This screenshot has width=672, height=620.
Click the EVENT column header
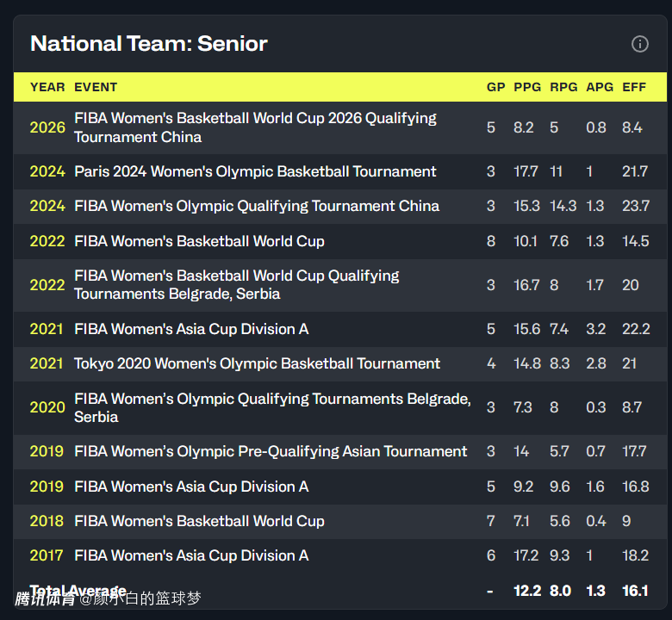[x=96, y=87]
